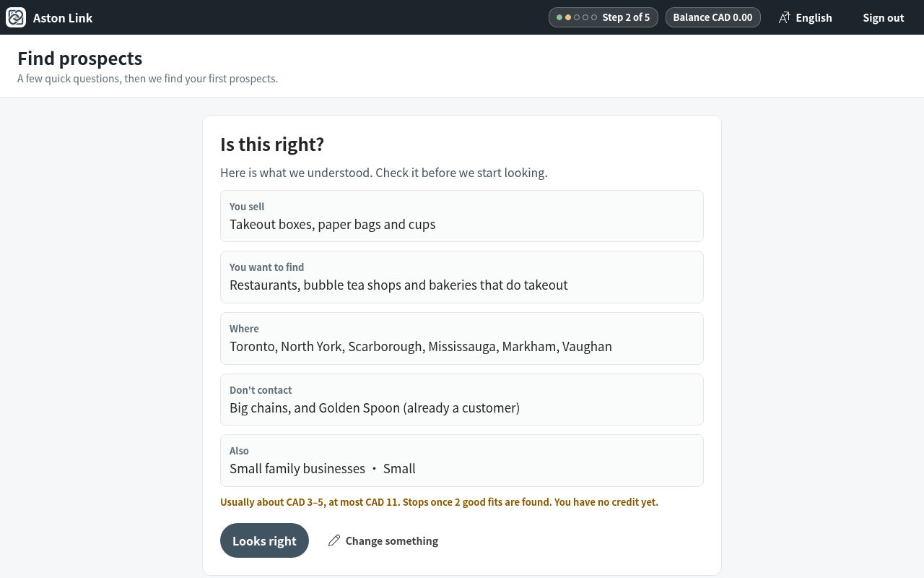Viewport: 924px width, 578px height.
Task: Click the text Takeout boxes, paper bags and cups
Action: 333,224
